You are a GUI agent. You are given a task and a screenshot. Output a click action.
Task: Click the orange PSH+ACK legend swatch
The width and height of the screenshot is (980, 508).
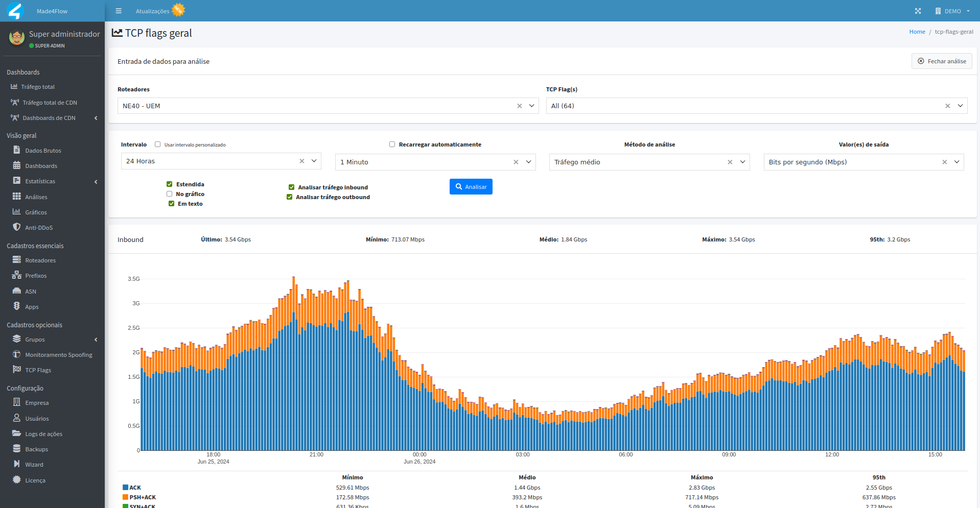125,497
